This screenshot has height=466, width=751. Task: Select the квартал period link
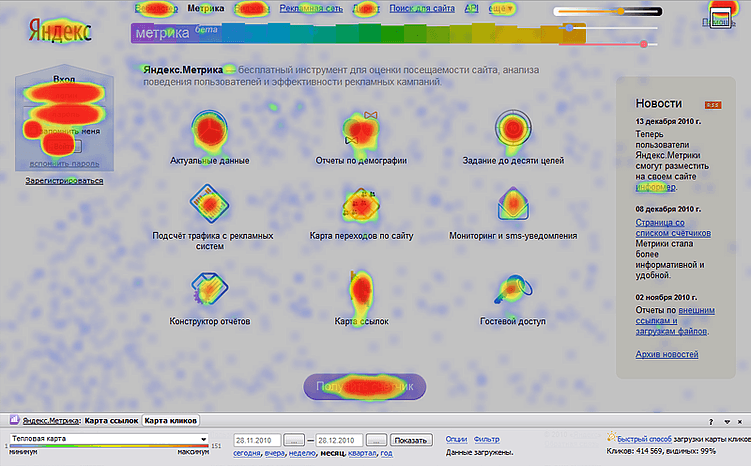click(x=363, y=453)
